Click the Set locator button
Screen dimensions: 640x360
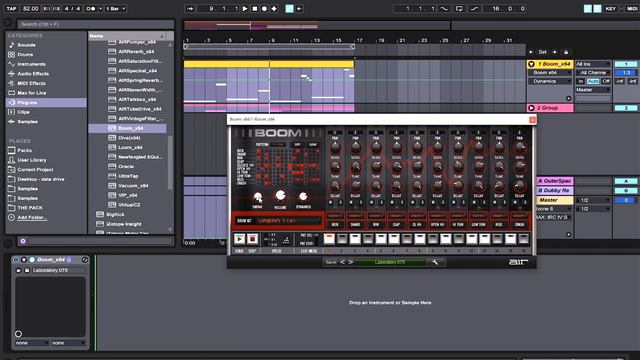click(x=542, y=52)
